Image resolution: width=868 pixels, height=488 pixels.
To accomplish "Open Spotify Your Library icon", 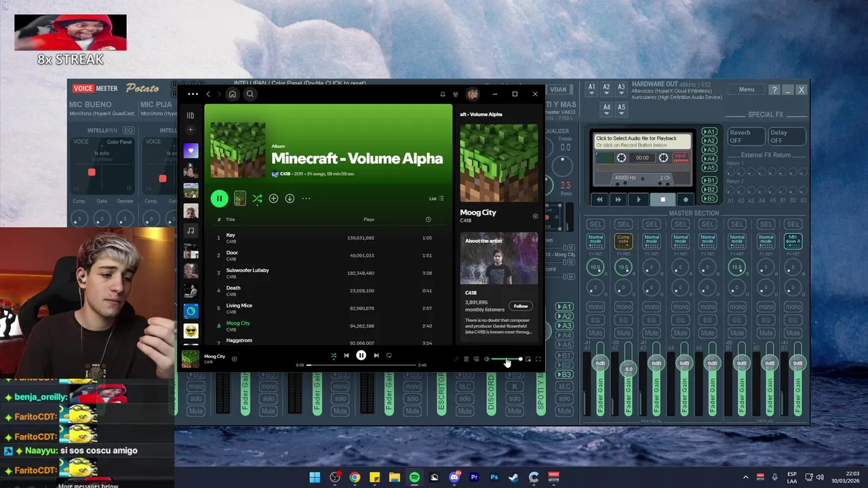I will 191,115.
